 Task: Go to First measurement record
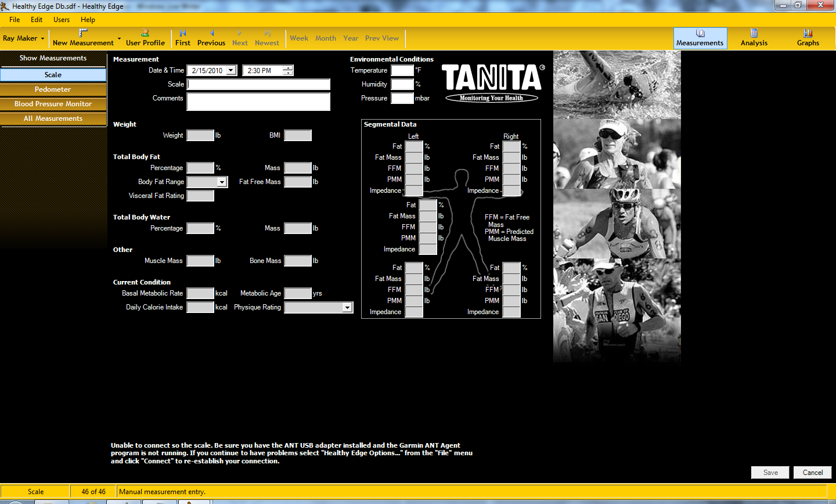click(183, 33)
